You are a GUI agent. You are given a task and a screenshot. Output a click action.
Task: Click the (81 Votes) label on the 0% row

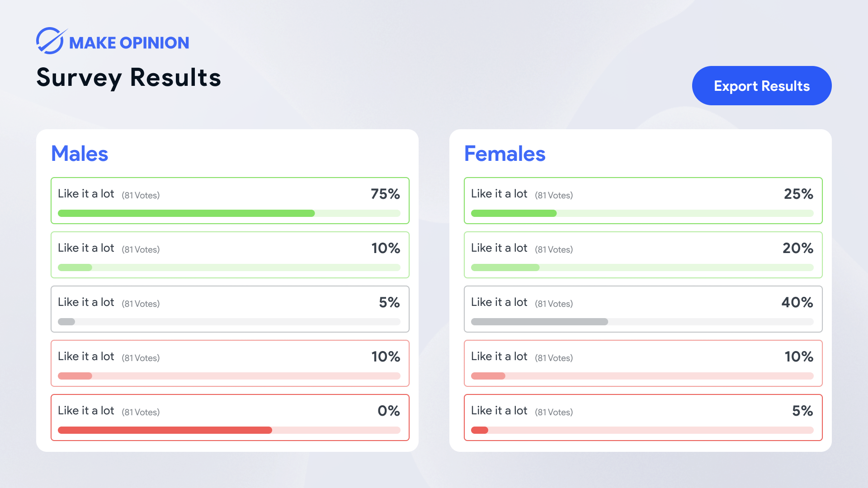141,412
